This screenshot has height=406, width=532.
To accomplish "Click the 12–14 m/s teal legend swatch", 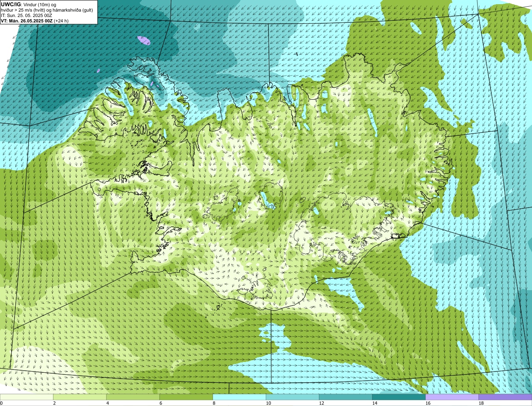I will 346,397.
